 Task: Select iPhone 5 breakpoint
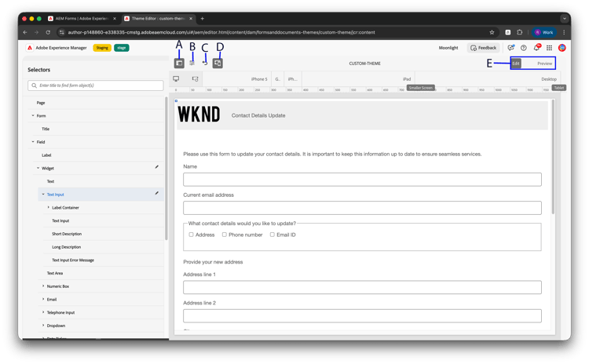(x=259, y=79)
